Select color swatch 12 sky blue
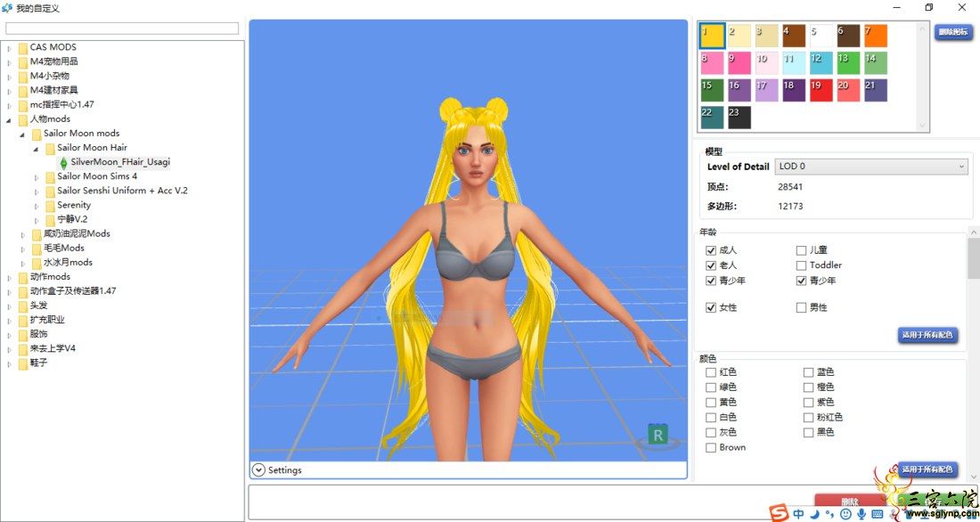 tap(821, 63)
